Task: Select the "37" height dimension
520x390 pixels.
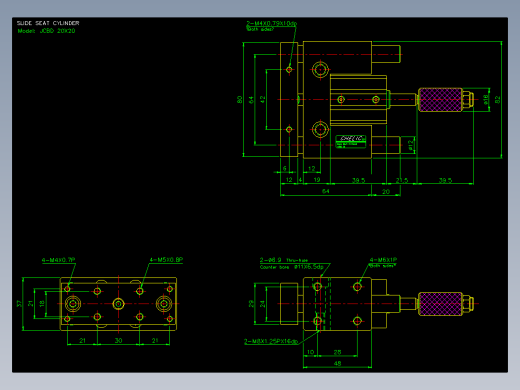Action: (19, 304)
